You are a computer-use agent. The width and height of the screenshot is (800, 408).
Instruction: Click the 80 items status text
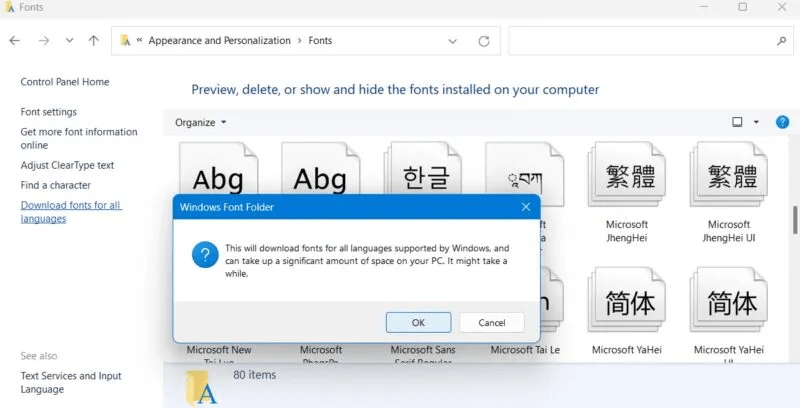pyautogui.click(x=255, y=375)
